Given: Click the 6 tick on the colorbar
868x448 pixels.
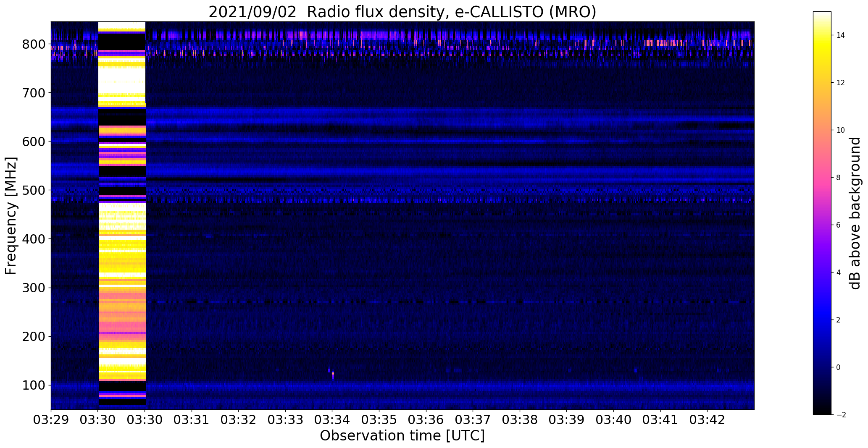Looking at the screenshot, I should 838,225.
